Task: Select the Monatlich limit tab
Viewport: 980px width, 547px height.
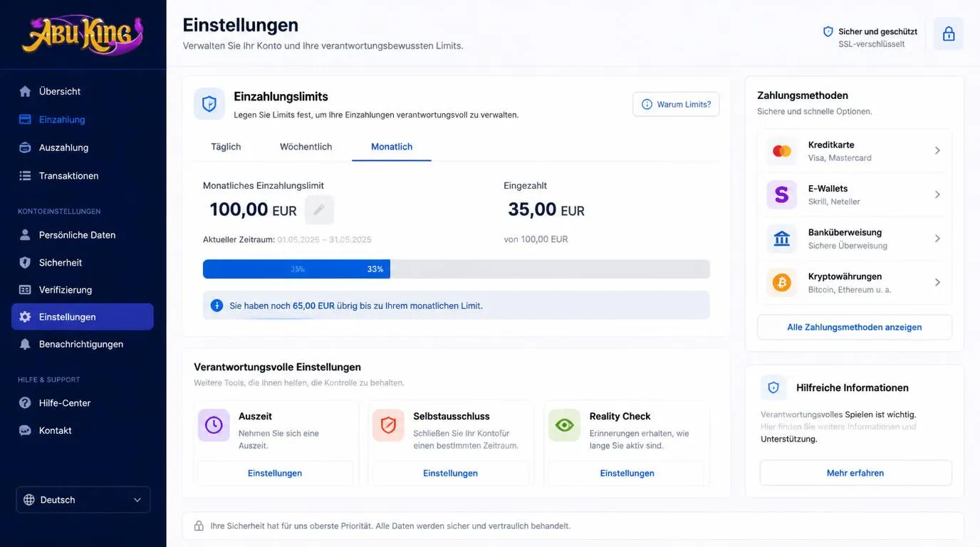Action: (x=392, y=147)
